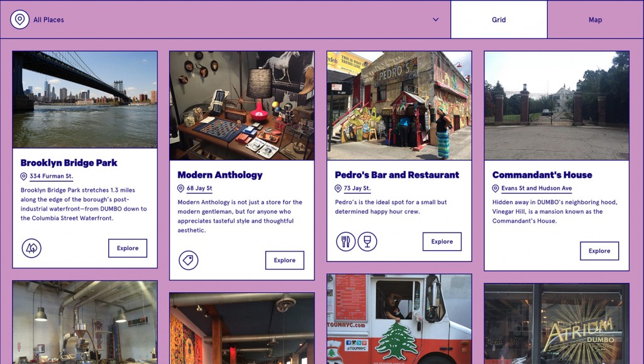Image resolution: width=644 pixels, height=364 pixels.
Task: Explore the Modern Anthology card
Action: click(x=285, y=260)
